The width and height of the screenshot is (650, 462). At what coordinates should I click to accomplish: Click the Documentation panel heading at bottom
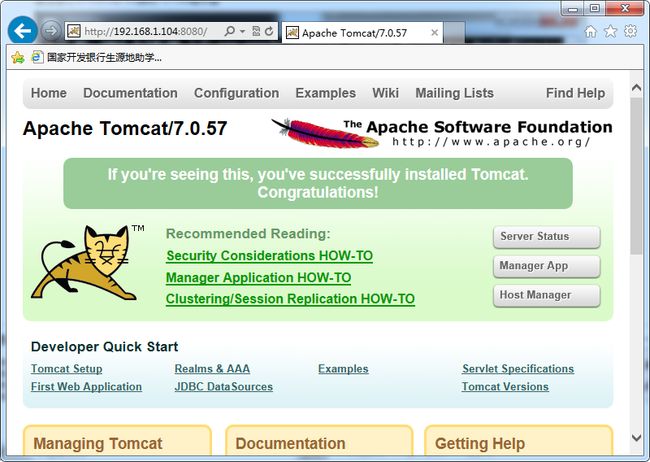pos(290,443)
